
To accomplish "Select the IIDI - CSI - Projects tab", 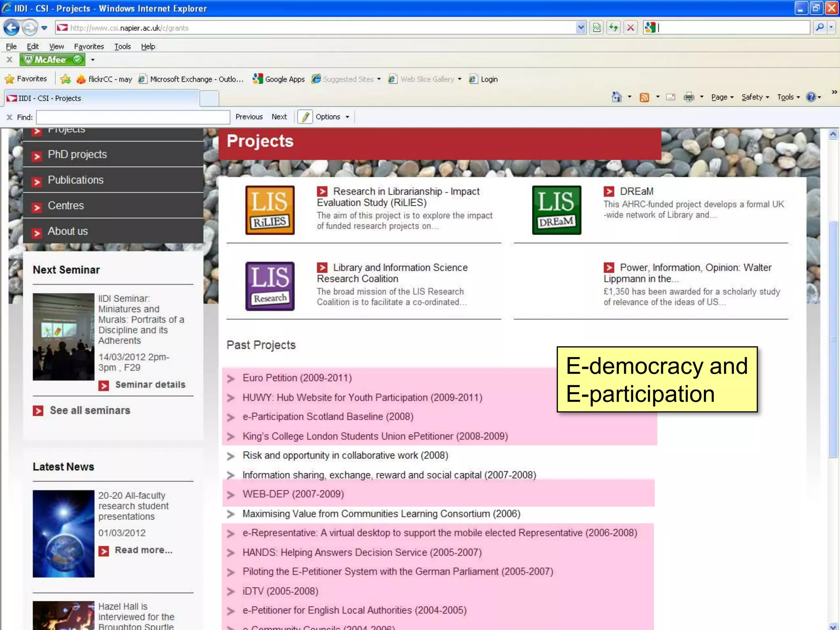I will pyautogui.click(x=102, y=98).
